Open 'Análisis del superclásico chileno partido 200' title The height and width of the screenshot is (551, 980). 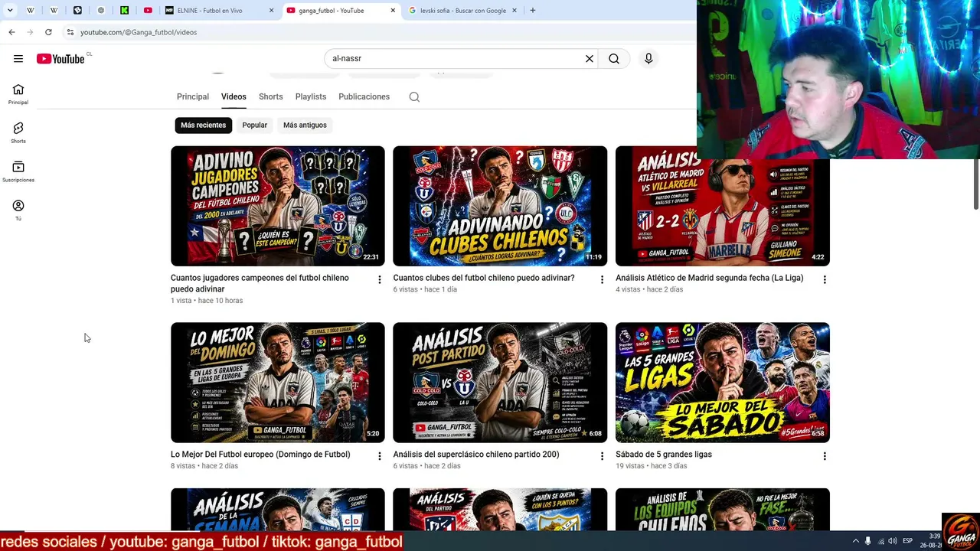pyautogui.click(x=476, y=455)
